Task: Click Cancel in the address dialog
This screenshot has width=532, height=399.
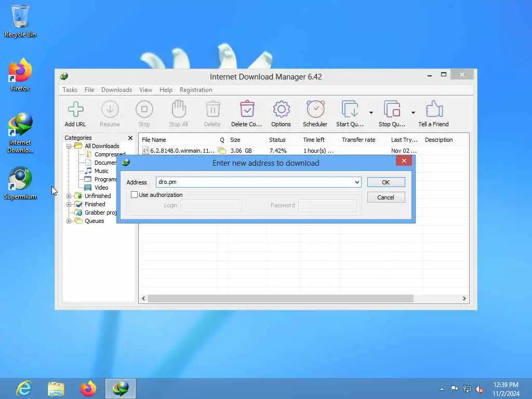Action: click(x=386, y=197)
